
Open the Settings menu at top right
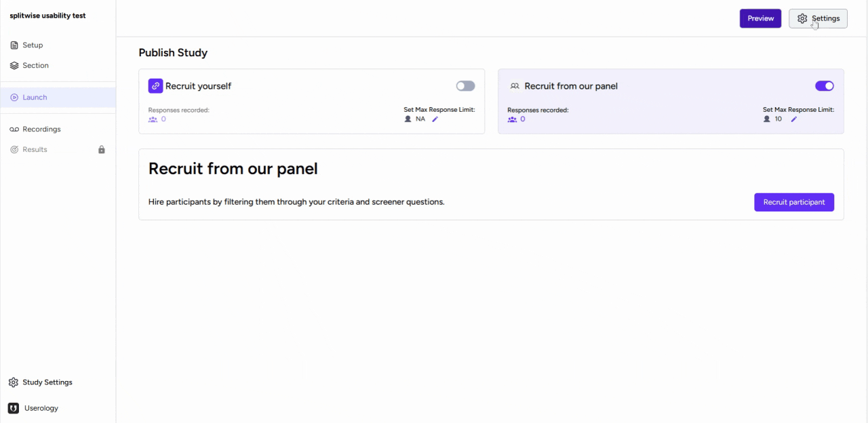(x=818, y=18)
